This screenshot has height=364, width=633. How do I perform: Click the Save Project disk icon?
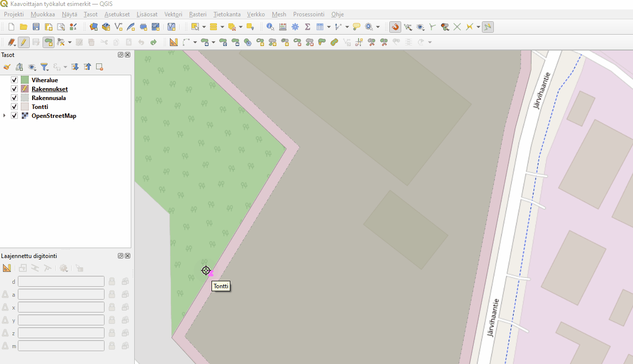(x=36, y=27)
